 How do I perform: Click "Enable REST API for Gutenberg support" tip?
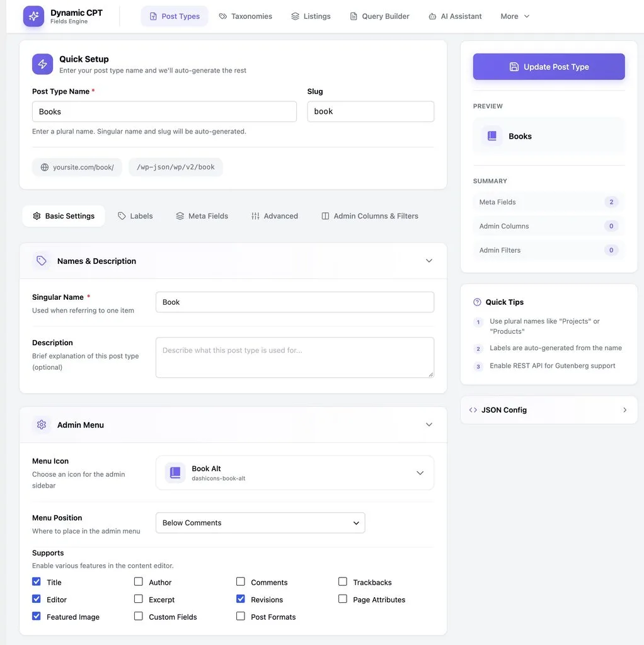pos(552,366)
